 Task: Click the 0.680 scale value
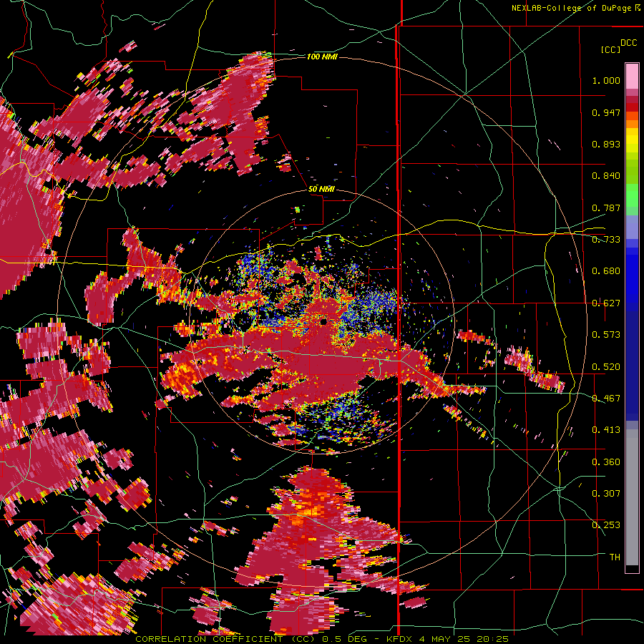pos(606,271)
